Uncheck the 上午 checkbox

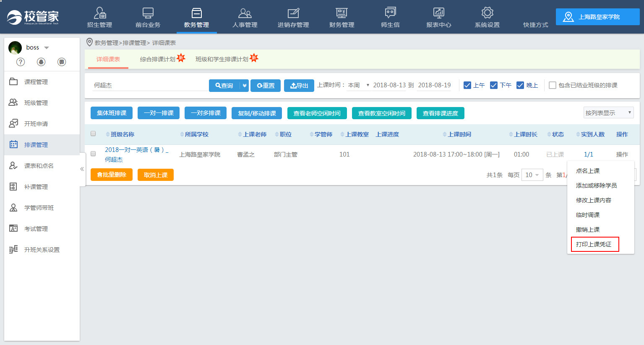(x=467, y=85)
